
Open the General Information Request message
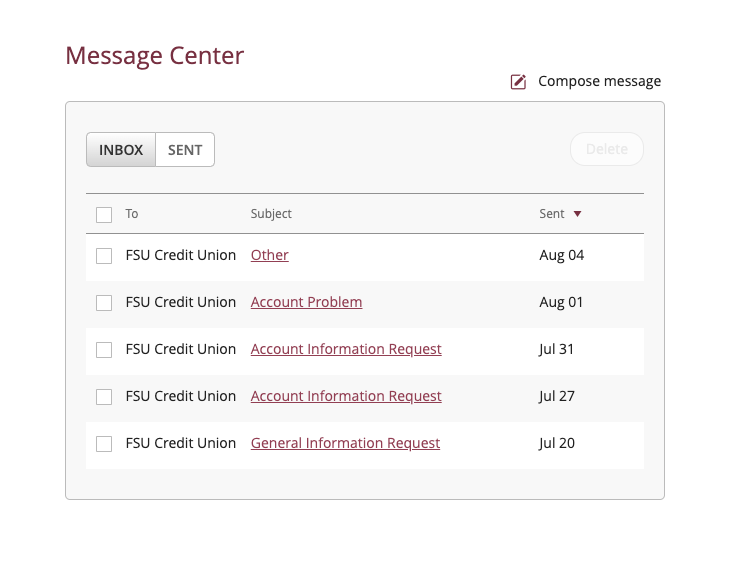click(345, 444)
